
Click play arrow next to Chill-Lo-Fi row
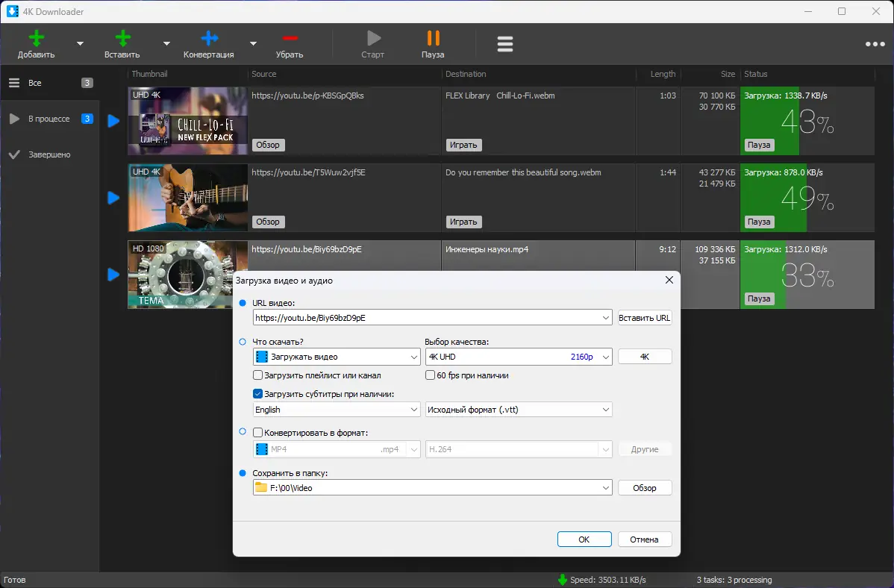(113, 121)
